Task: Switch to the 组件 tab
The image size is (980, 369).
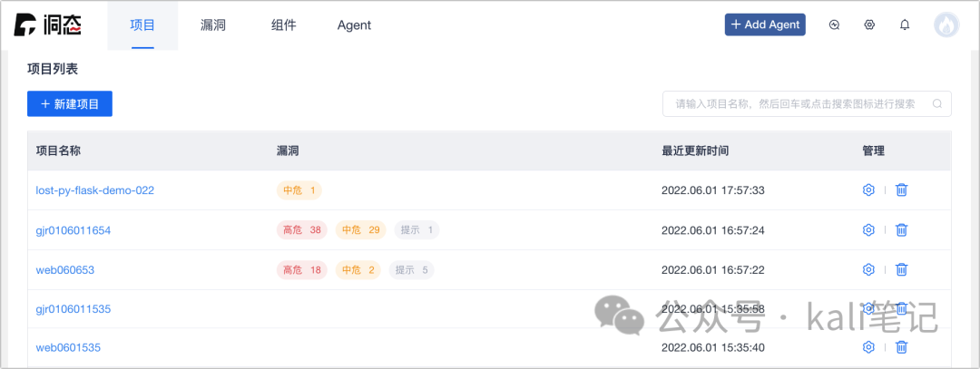Action: [x=284, y=25]
